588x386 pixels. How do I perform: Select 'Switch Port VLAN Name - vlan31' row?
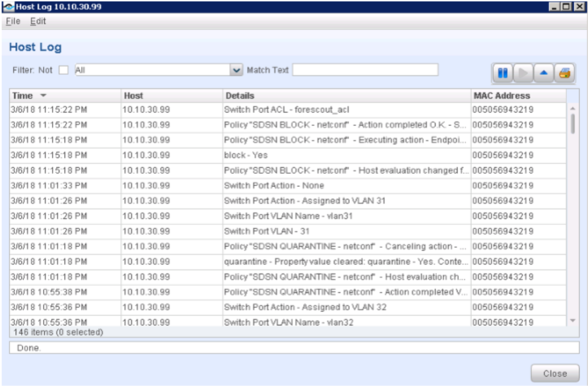(x=288, y=216)
